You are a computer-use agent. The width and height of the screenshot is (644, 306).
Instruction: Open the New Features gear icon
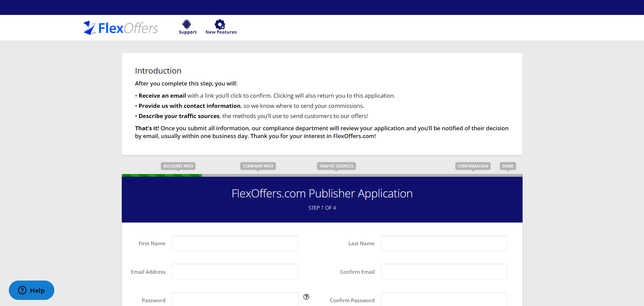220,24
